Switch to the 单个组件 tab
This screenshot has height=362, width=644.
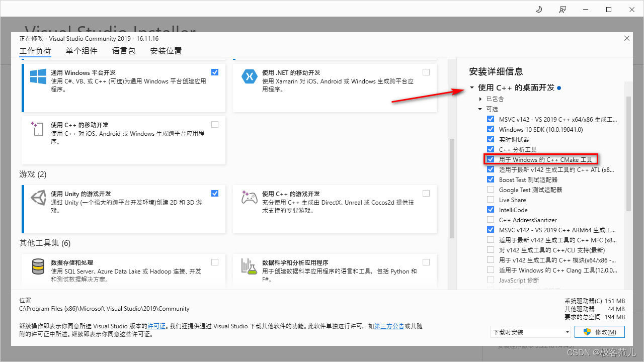click(82, 51)
